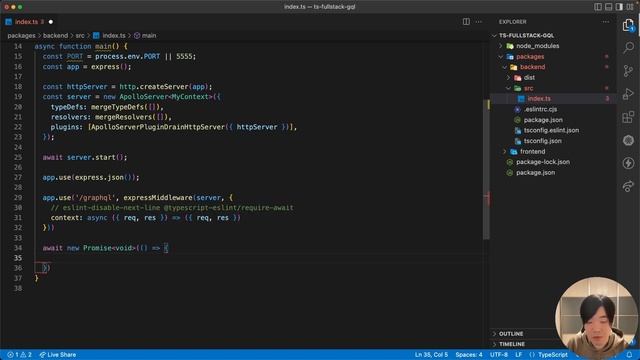Image resolution: width=640 pixels, height=360 pixels.
Task: Click Spaces: 4 indentation setting
Action: [469, 355]
